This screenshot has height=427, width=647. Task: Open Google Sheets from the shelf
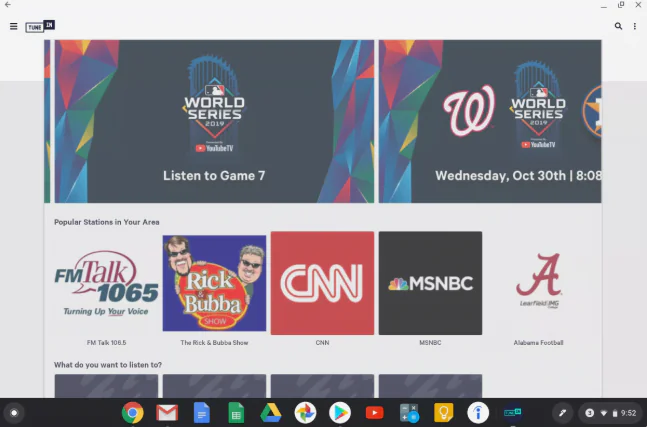(236, 413)
